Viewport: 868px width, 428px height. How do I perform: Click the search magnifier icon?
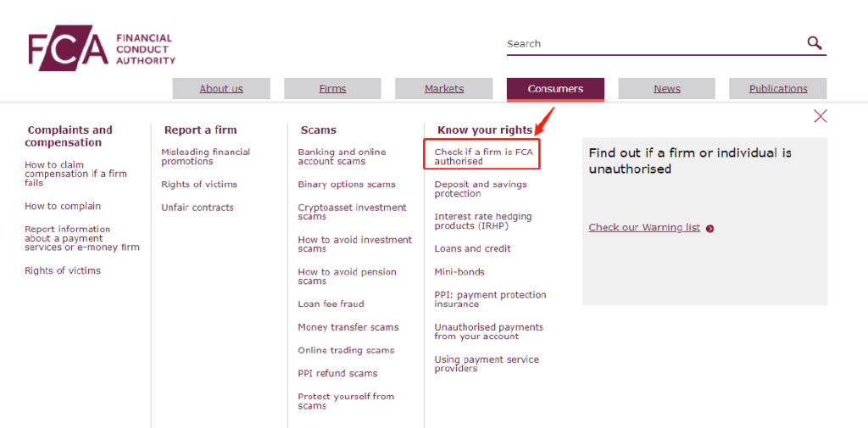pyautogui.click(x=814, y=43)
